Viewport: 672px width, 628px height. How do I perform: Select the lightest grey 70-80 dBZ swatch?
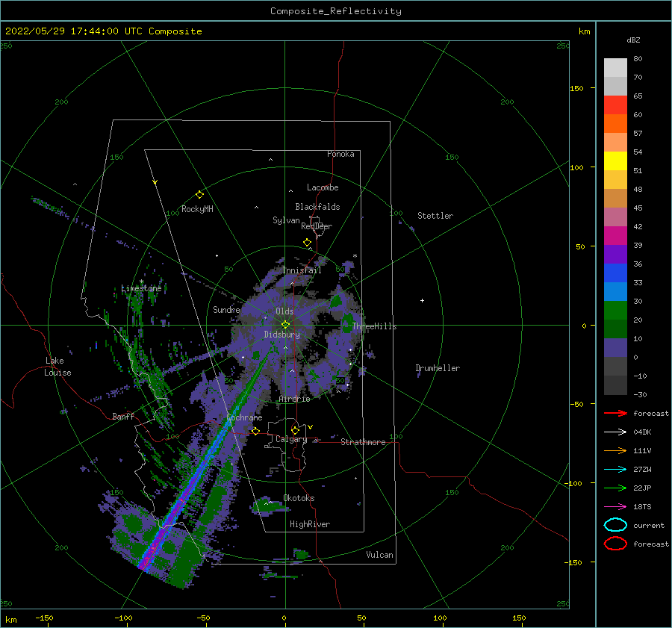coord(615,68)
